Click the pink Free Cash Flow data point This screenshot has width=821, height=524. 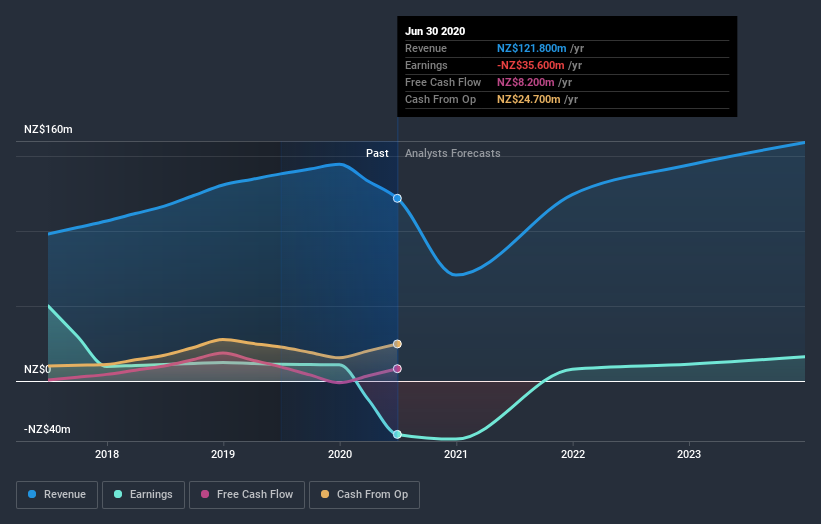397,369
